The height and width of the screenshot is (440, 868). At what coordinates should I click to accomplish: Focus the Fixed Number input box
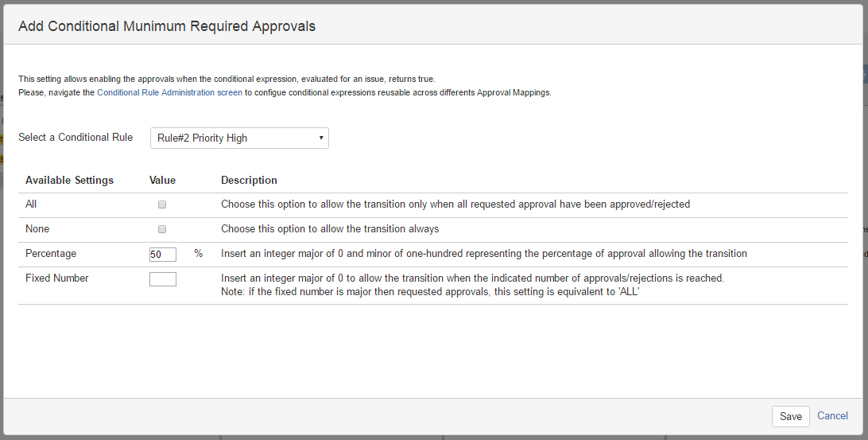coord(163,279)
